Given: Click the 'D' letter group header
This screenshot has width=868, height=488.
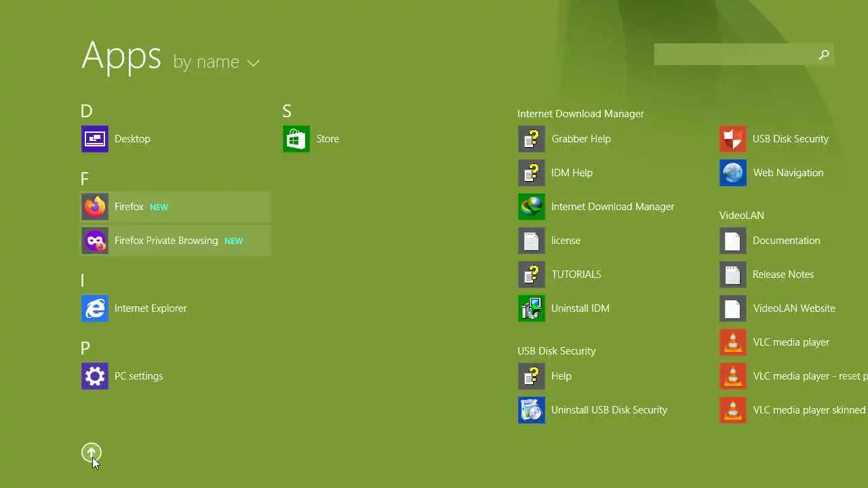Looking at the screenshot, I should pos(86,111).
